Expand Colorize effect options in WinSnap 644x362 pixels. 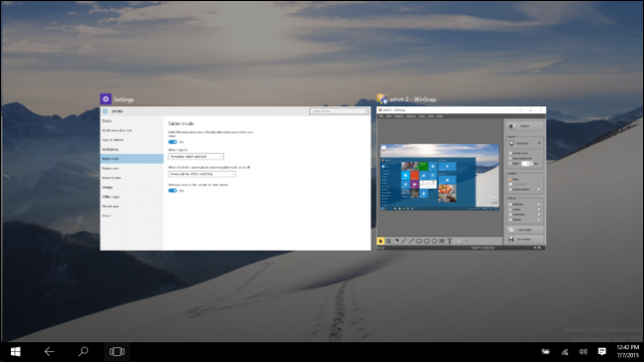point(539,219)
